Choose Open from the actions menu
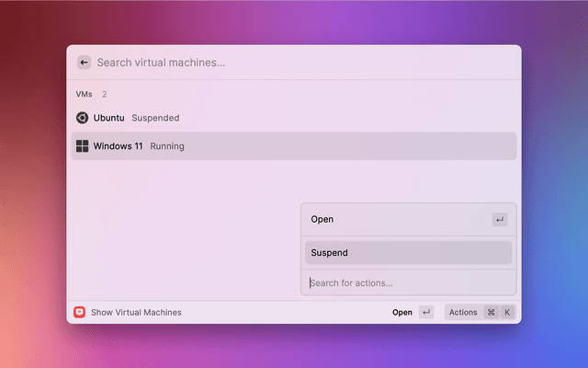588x368 pixels. point(322,219)
